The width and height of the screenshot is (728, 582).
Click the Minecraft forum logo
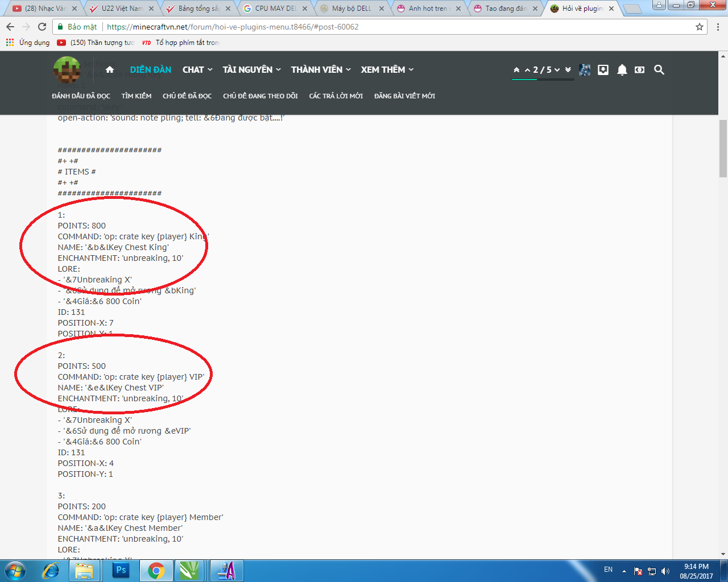[67, 70]
